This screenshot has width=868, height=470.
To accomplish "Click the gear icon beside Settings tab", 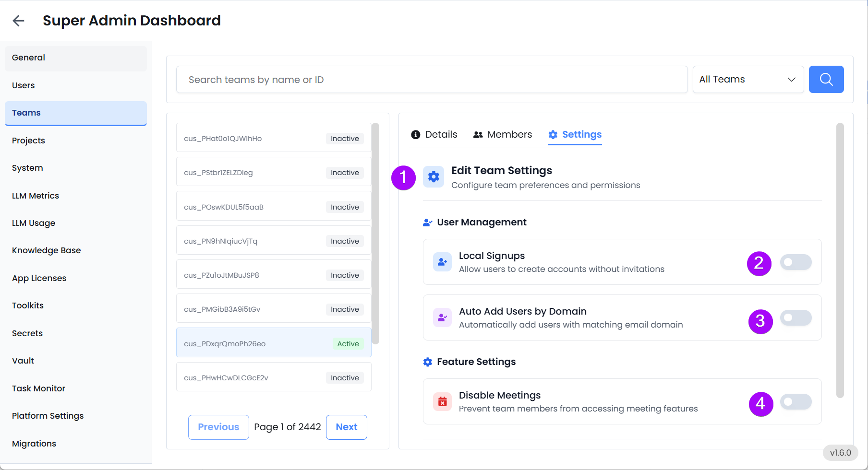I will point(553,135).
